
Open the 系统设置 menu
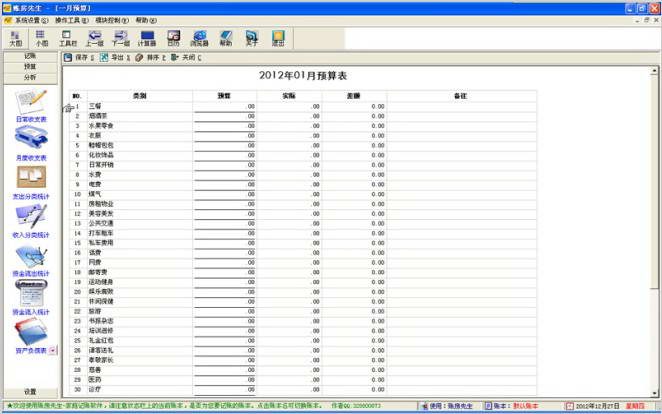(x=32, y=20)
